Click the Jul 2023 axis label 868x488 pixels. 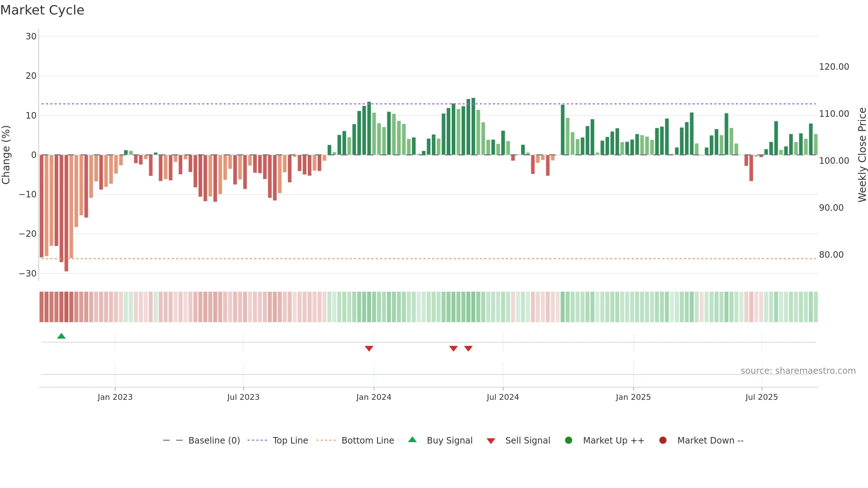243,397
